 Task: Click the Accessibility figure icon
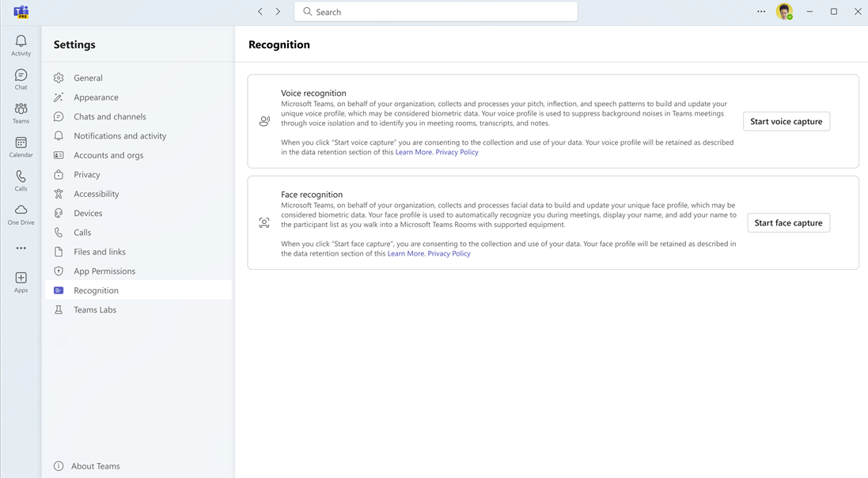[x=59, y=194]
